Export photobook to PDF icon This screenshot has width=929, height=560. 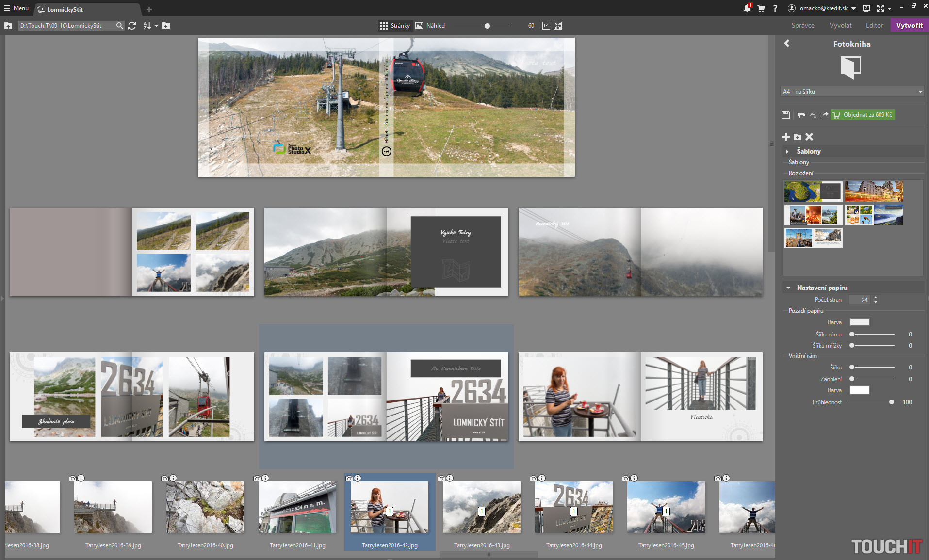(x=813, y=115)
